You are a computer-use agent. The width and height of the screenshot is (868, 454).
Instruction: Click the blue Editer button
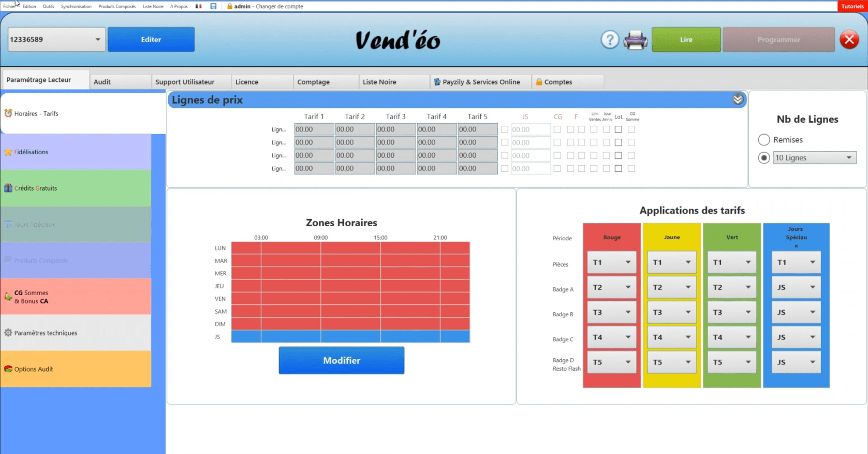(151, 39)
